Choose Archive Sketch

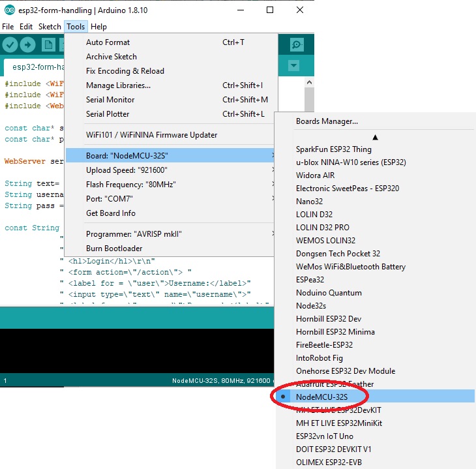[170, 57]
